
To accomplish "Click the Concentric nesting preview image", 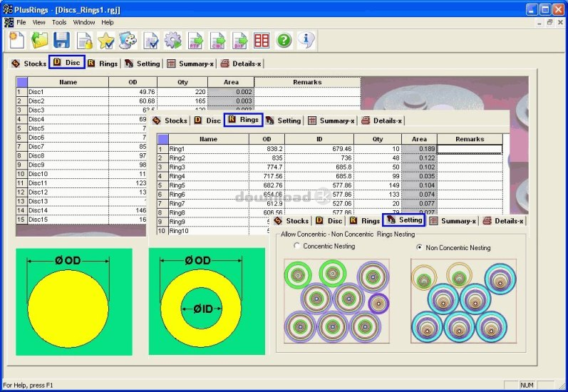I will pos(336,301).
